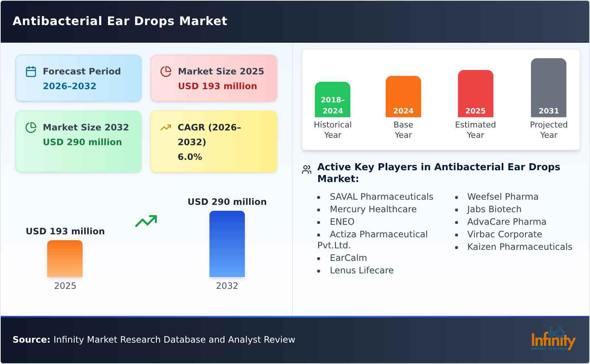Image resolution: width=590 pixels, height=364 pixels.
Task: Open the CAGR 6.0% card
Action: 214,141
